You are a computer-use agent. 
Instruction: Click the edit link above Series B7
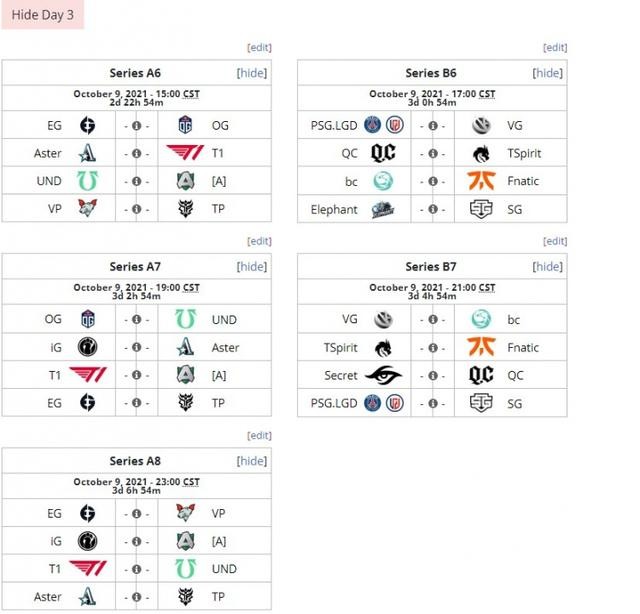[555, 241]
